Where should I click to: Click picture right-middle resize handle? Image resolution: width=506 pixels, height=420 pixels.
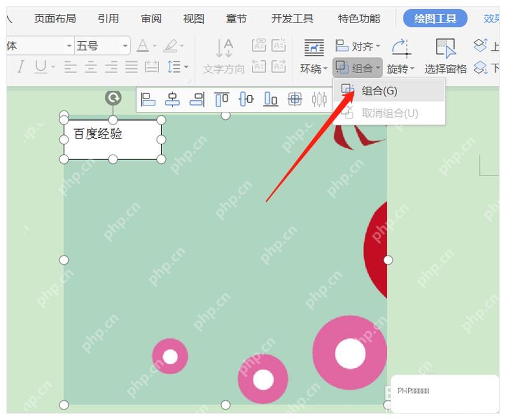coord(388,260)
